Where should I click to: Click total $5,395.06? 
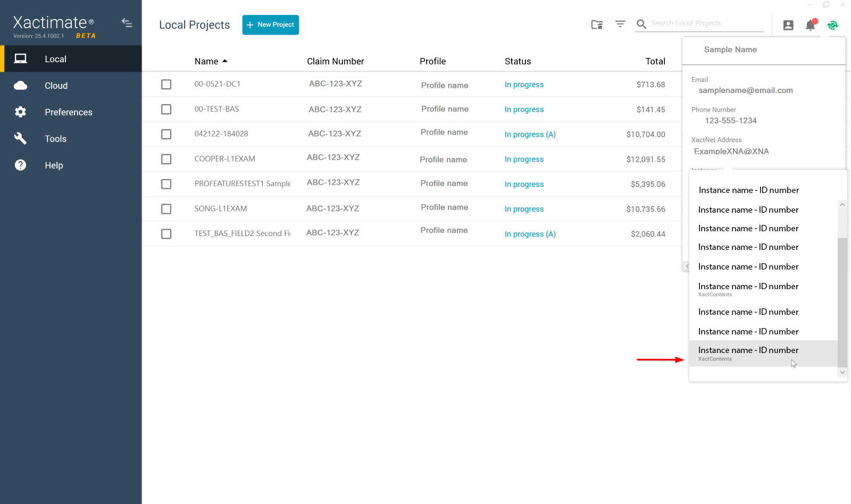[x=648, y=184]
